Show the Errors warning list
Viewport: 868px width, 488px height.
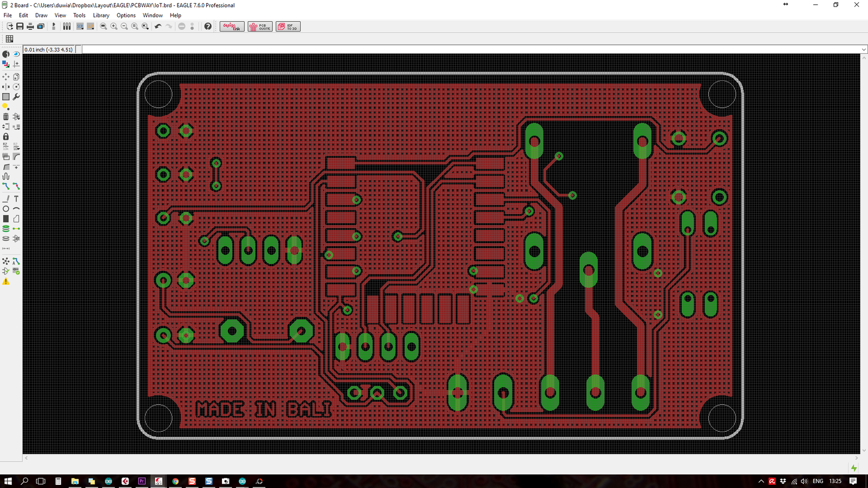click(6, 281)
